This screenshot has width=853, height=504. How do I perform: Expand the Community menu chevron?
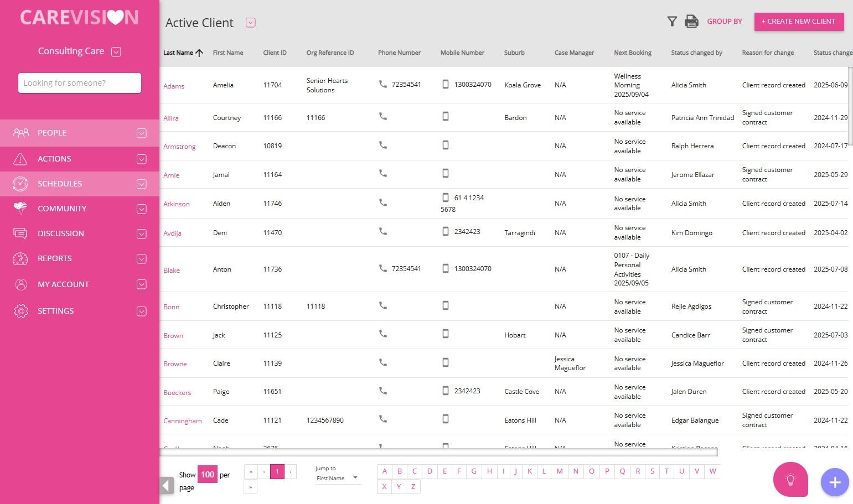[142, 209]
